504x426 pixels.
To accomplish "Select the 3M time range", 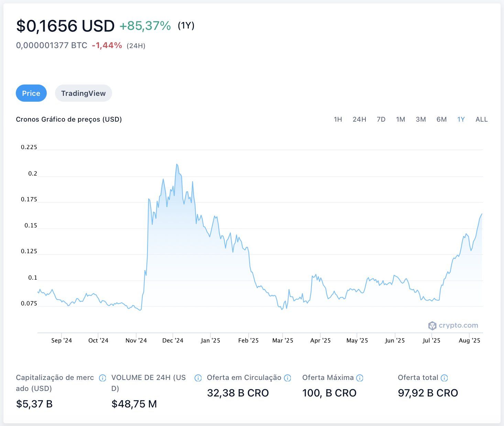I will [x=421, y=119].
